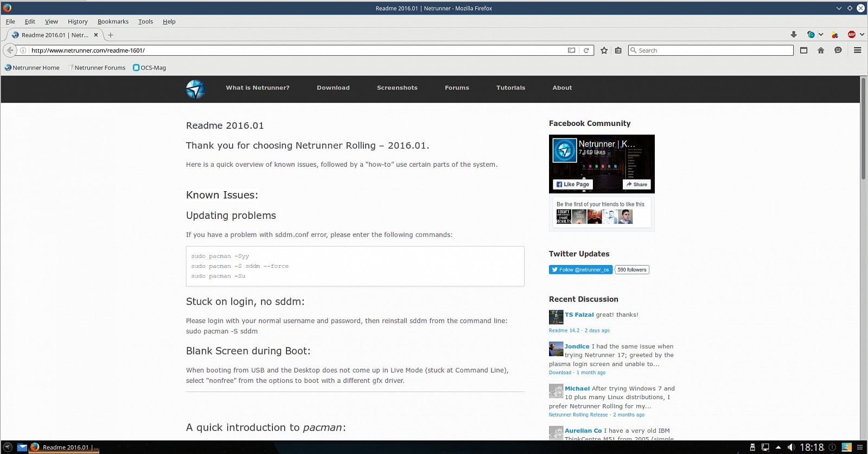Open the panel settings hamburger in taskbar
Viewport: 868px width, 454px height.
click(x=860, y=447)
